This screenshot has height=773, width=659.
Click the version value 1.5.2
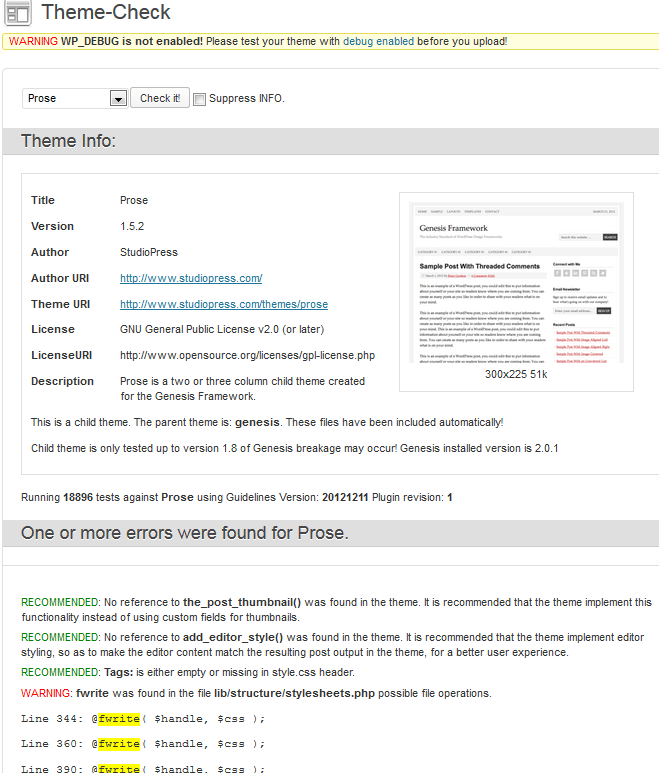(132, 226)
